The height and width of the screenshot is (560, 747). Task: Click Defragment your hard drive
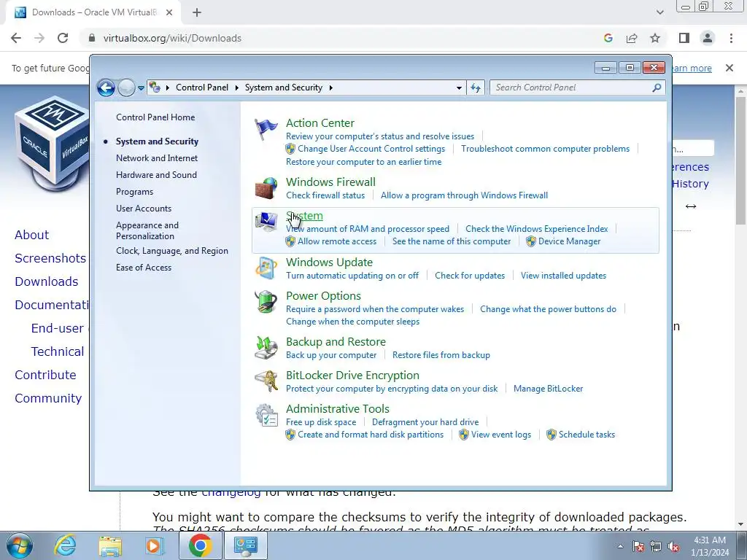tap(425, 422)
